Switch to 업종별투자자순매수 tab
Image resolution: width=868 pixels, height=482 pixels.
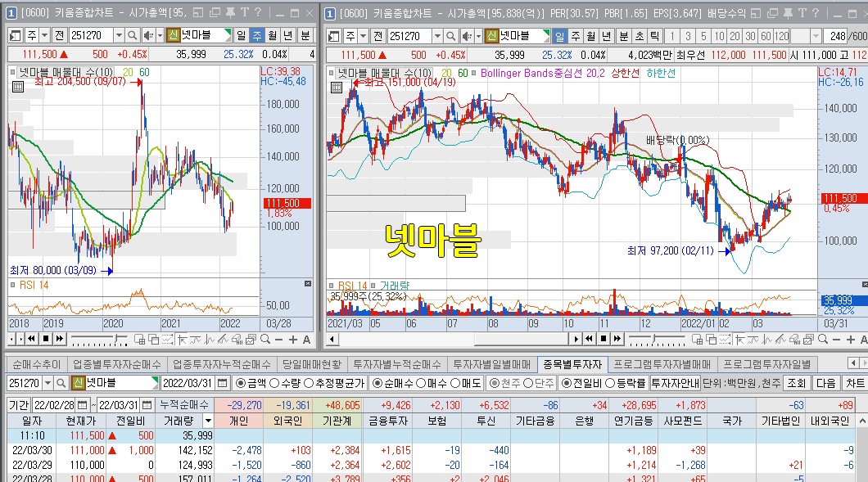point(117,365)
